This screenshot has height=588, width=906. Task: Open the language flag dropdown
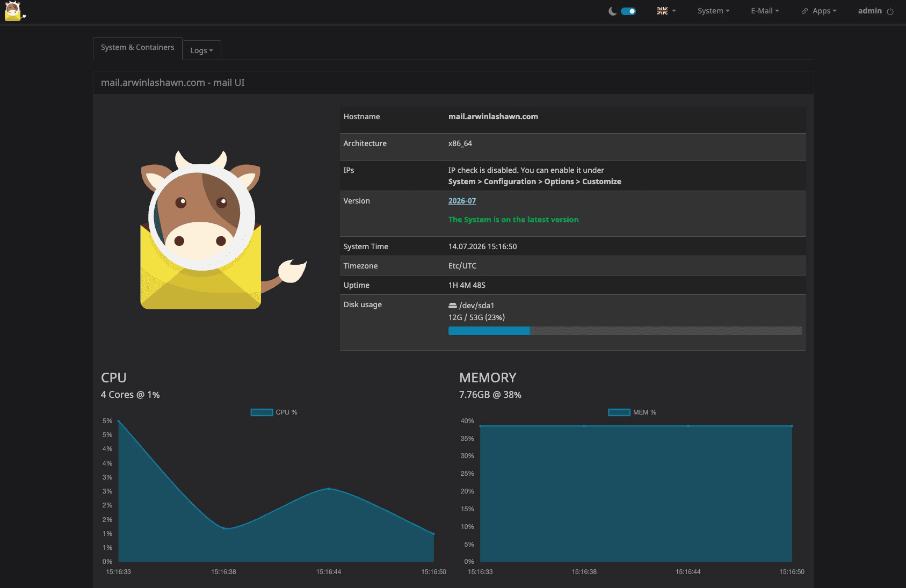pyautogui.click(x=666, y=11)
